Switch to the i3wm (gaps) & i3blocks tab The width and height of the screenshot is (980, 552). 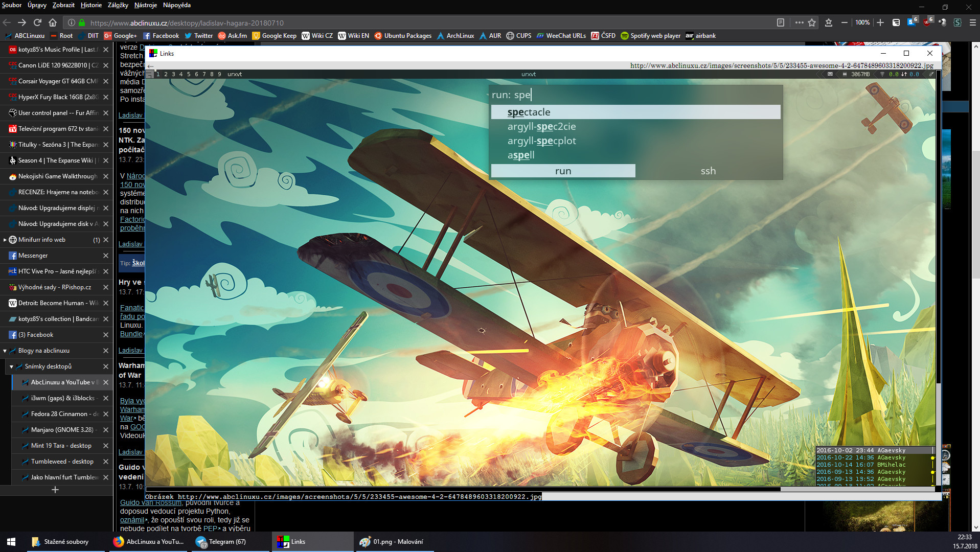click(62, 398)
